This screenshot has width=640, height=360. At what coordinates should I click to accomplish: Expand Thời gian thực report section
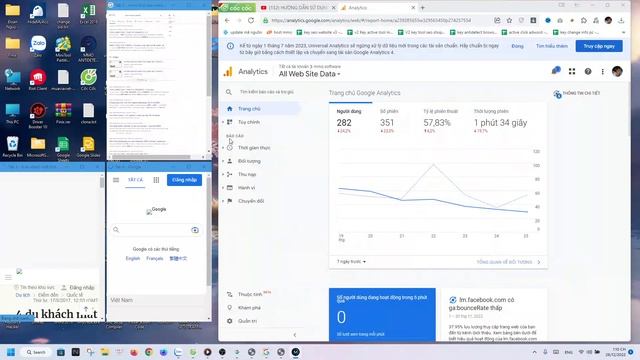pos(253,148)
